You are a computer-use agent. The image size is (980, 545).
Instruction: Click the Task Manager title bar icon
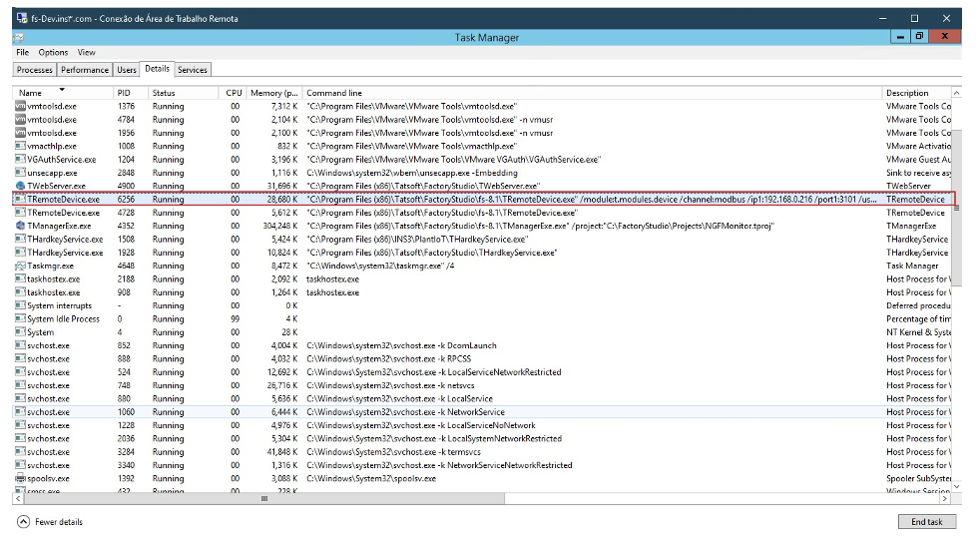19,38
